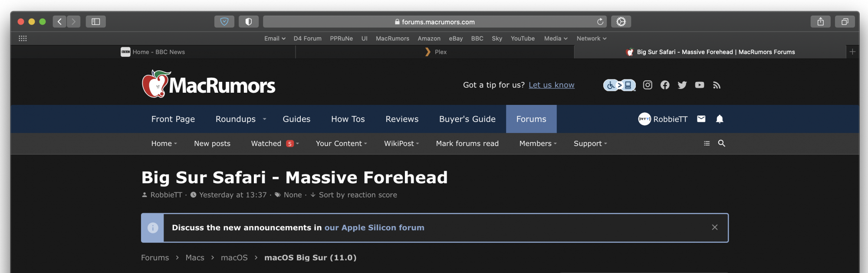Open the YouTube bookmark

tap(523, 39)
